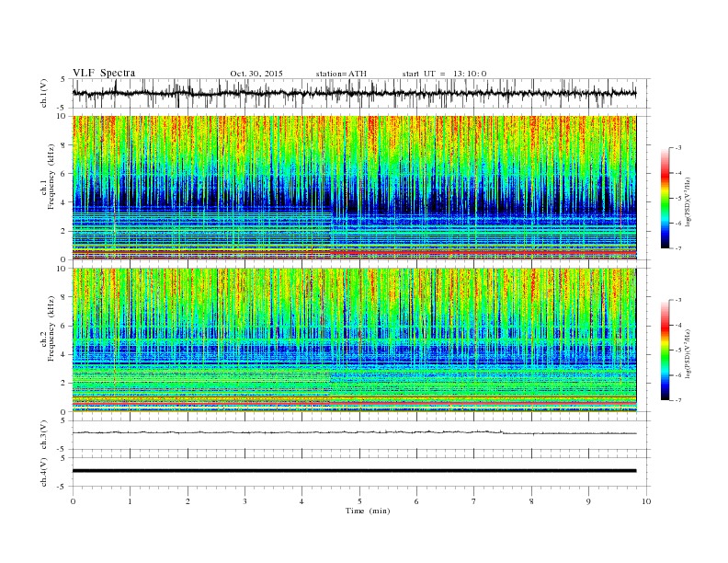Viewport: 728px width, 563px height.
Task: Click the ch.2 "Frequency (kHz)" axis label
Action: [x=51, y=328]
